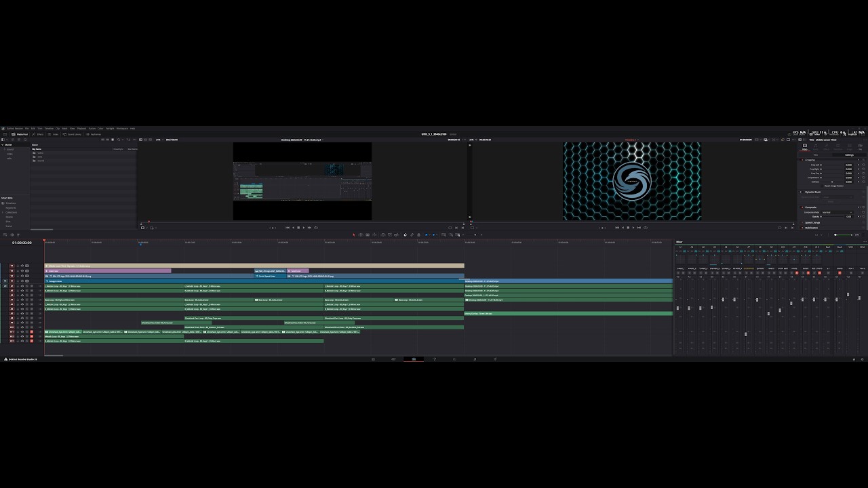868x488 pixels.
Task: Toggle loop in source viewer
Action: [316, 228]
